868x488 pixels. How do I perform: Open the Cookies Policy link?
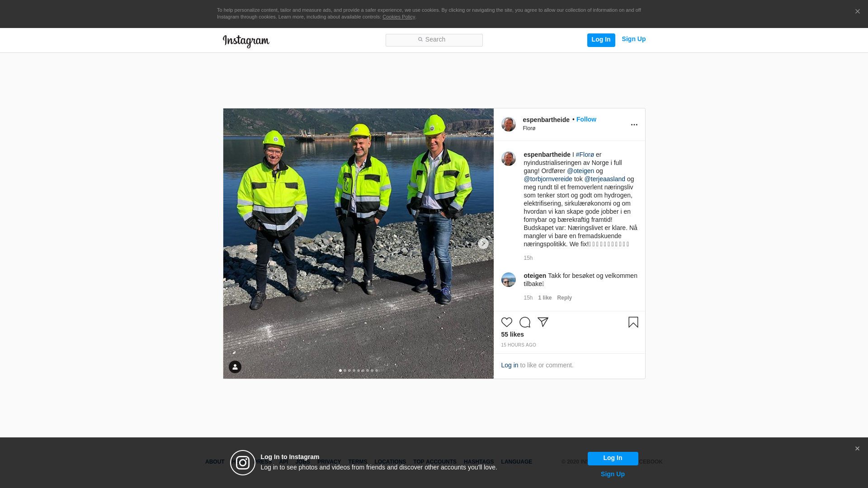(x=398, y=17)
